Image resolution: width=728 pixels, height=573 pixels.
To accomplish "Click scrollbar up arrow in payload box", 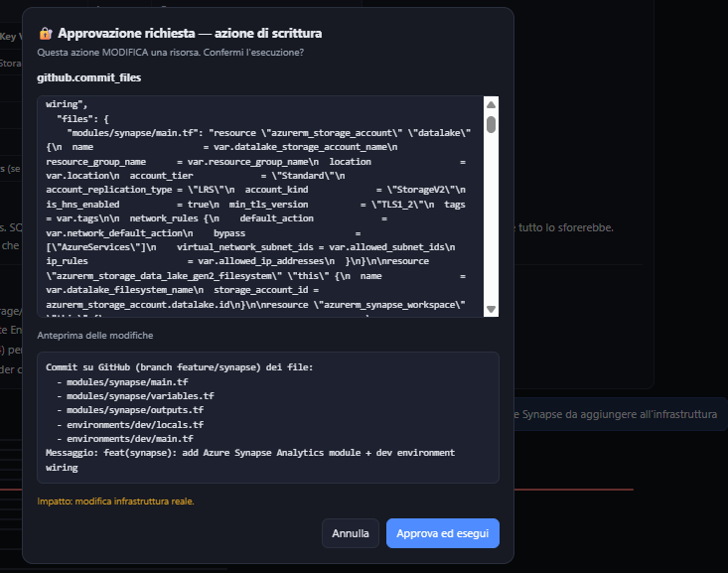I will tap(491, 105).
